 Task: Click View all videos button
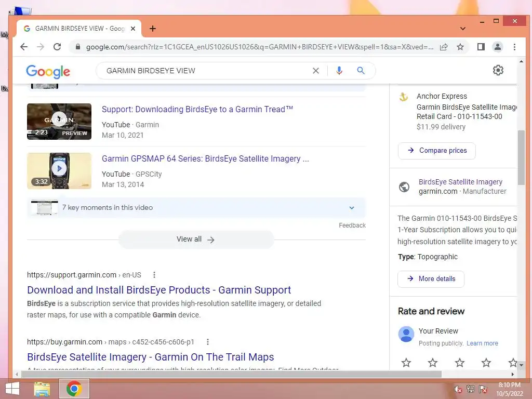tap(196, 240)
